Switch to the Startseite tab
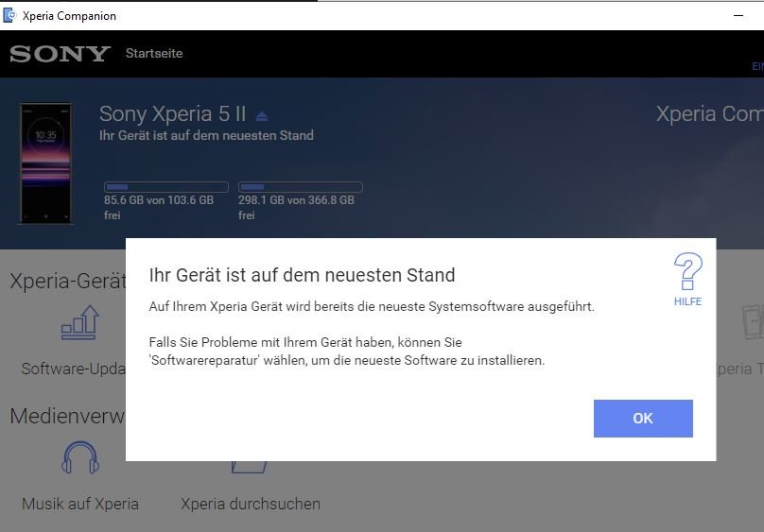Image resolution: width=764 pixels, height=532 pixels. coord(154,54)
